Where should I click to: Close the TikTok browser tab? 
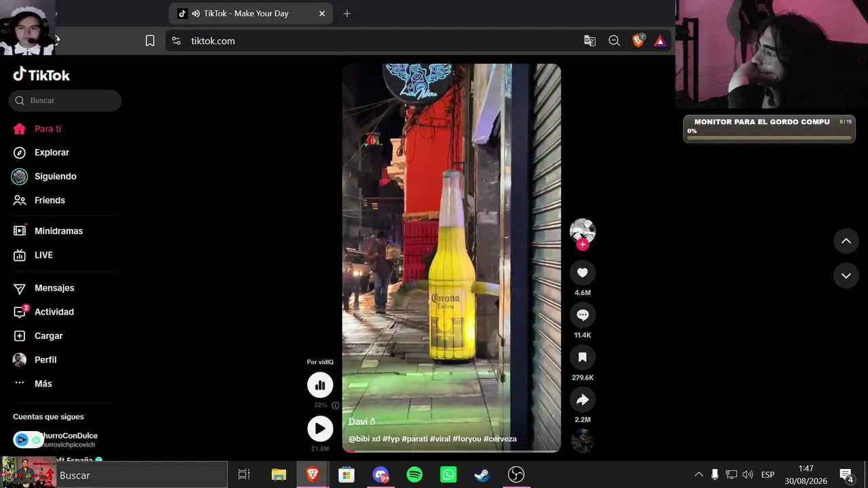click(322, 14)
